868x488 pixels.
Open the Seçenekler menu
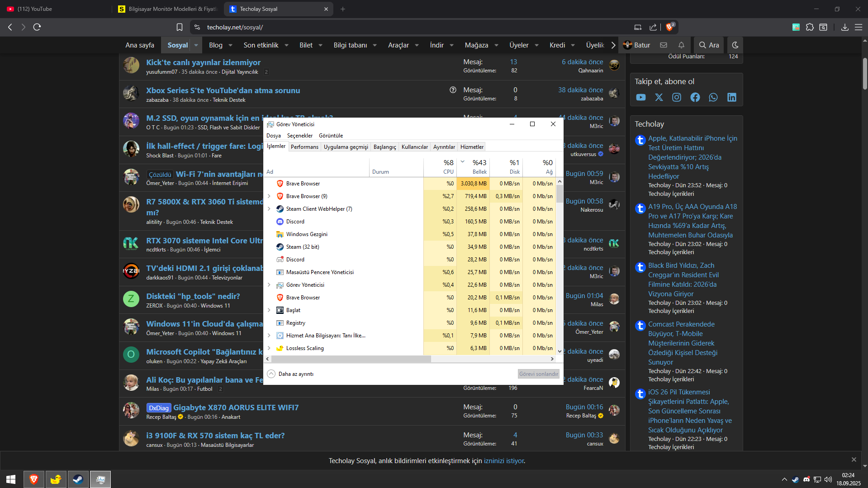pos(300,136)
